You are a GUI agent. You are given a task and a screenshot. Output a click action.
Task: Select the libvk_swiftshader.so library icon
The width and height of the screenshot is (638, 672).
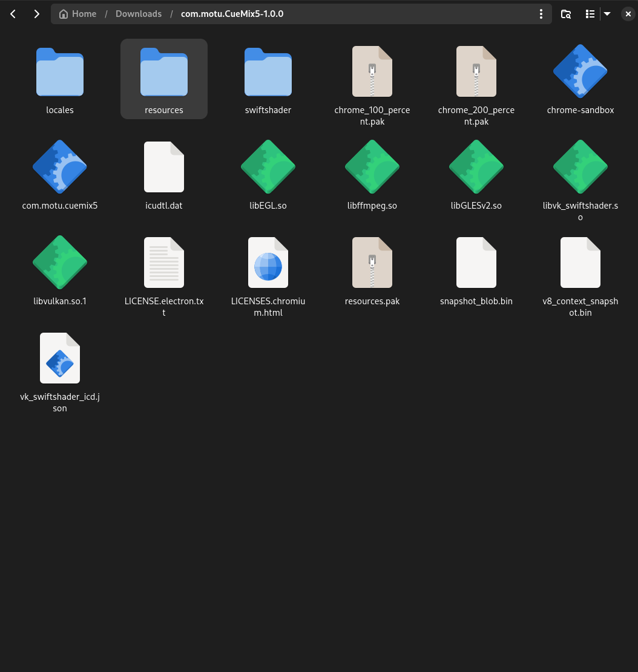click(x=580, y=167)
